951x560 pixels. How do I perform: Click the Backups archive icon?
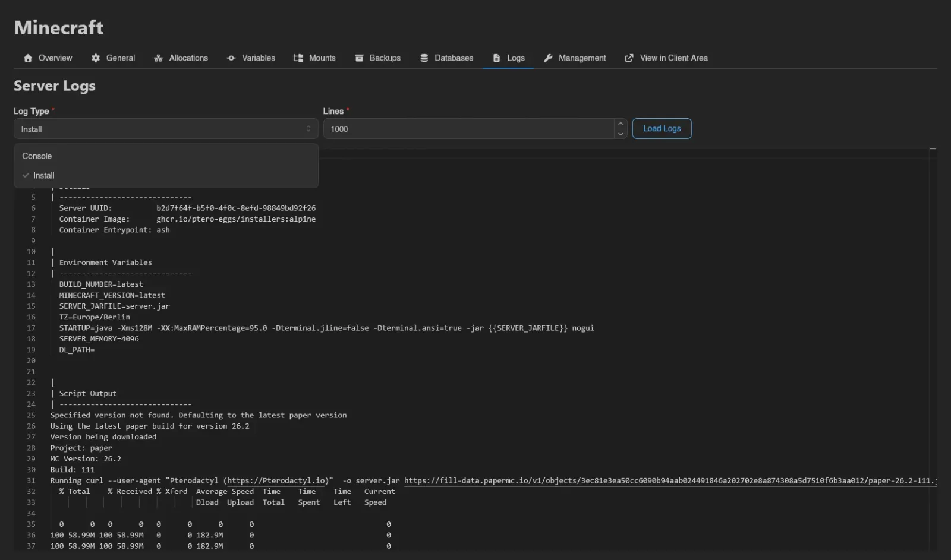tap(359, 58)
